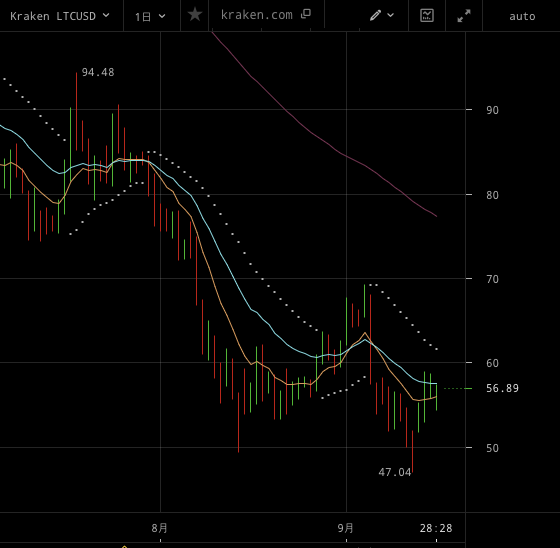Screen dimensions: 560x548
Task: Open the chart indicators settings icon
Action: 427,15
